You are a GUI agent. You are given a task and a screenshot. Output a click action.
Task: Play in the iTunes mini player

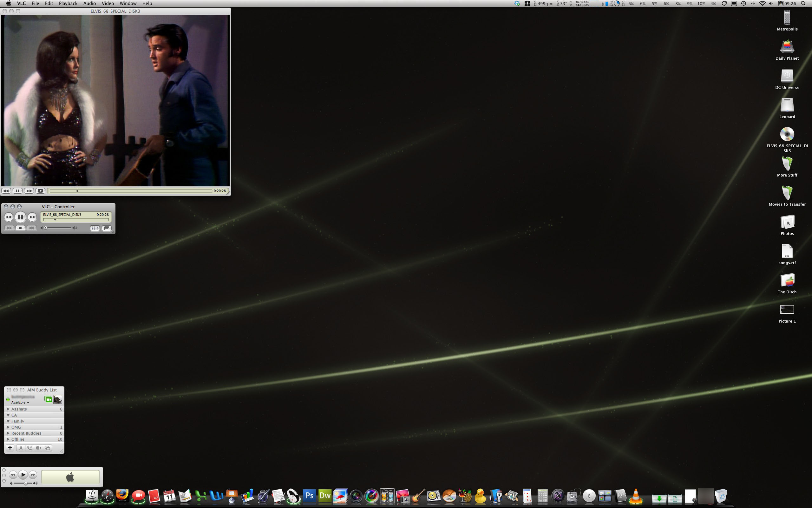pyautogui.click(x=23, y=475)
